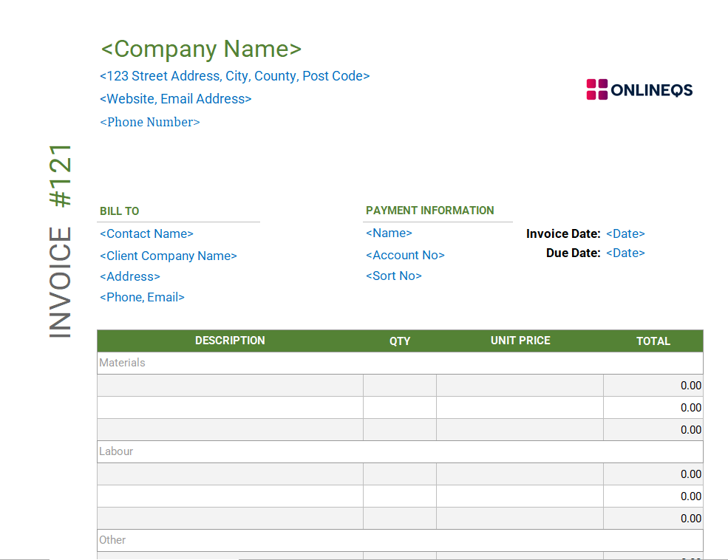Click the <Date> beside Due Date
Screen dimensions: 728x560
coord(625,253)
